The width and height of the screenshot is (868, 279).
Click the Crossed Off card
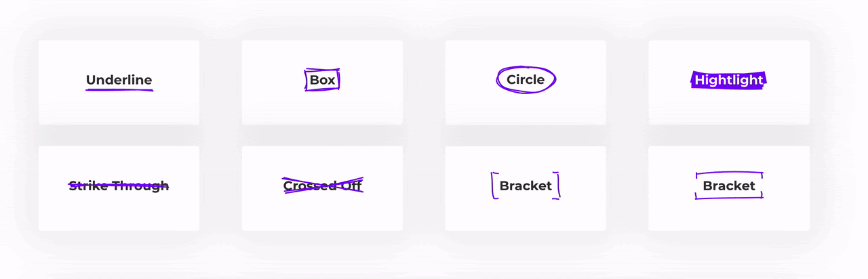[x=322, y=188]
